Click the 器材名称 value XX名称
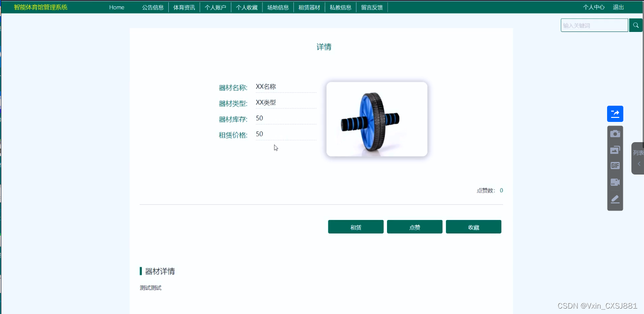 266,86
